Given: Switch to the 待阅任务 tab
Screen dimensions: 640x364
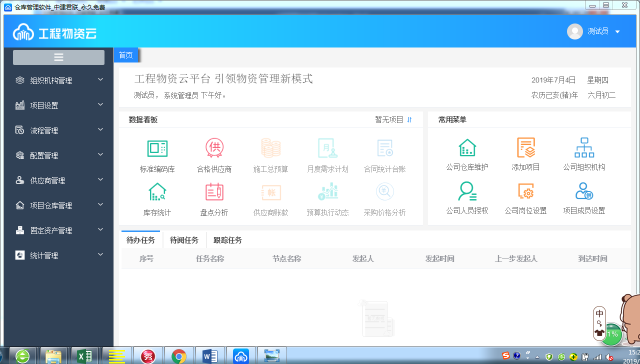Looking at the screenshot, I should tap(184, 240).
